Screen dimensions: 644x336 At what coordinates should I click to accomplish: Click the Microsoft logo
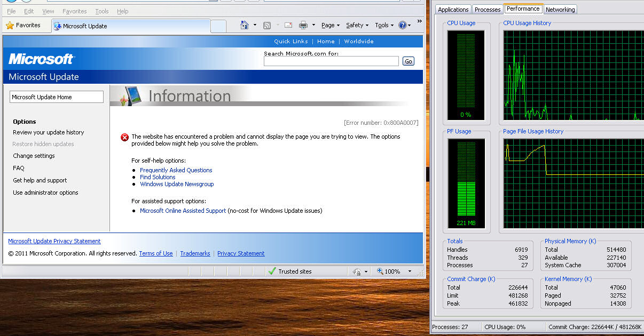tap(42, 59)
